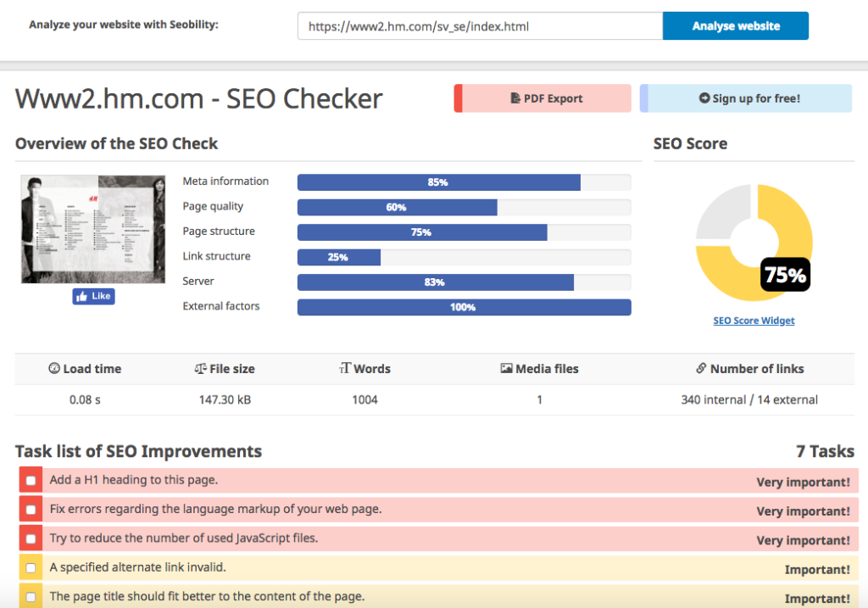Click the Load time column header

coord(85,369)
